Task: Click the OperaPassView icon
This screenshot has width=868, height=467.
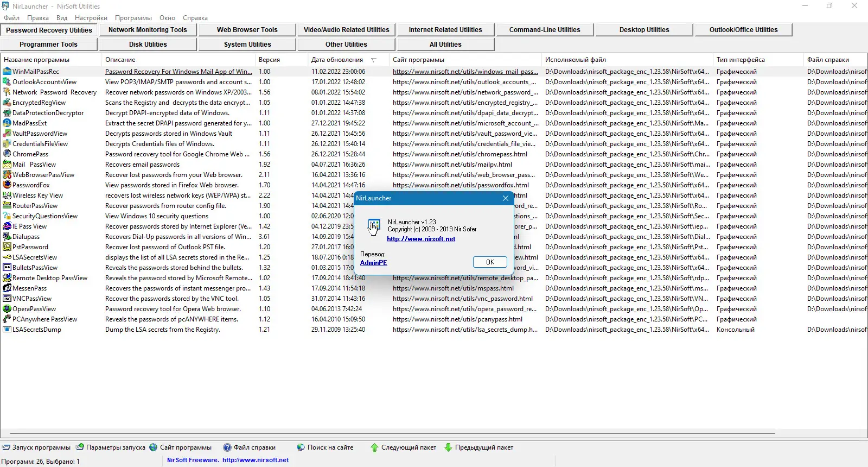Action: point(7,309)
